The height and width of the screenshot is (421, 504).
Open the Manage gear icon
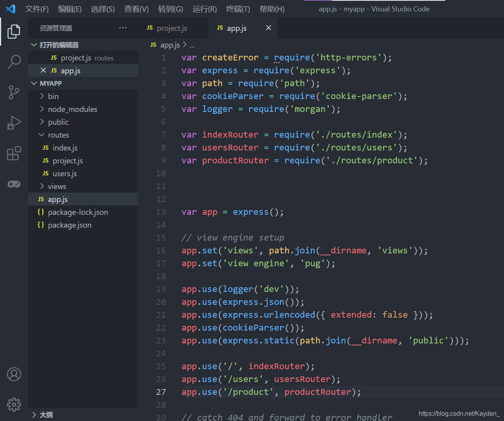pyautogui.click(x=14, y=405)
